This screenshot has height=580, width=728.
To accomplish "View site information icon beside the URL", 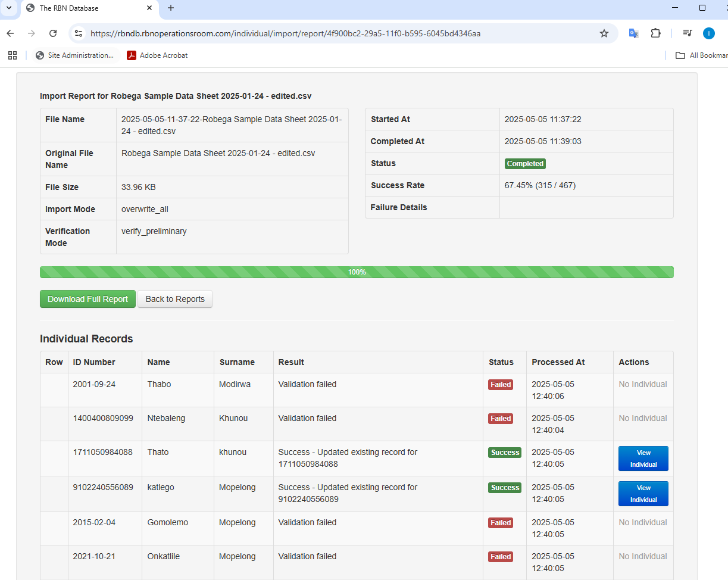I will (79, 33).
